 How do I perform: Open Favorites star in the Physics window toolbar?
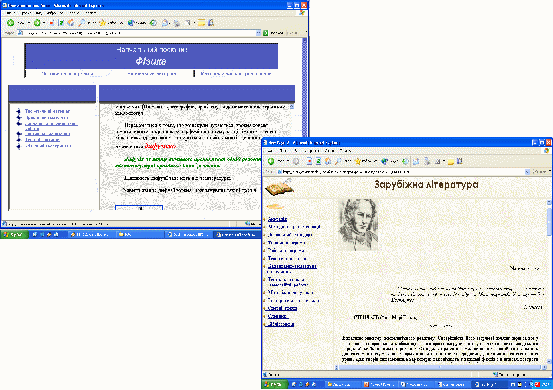pyautogui.click(x=102, y=23)
